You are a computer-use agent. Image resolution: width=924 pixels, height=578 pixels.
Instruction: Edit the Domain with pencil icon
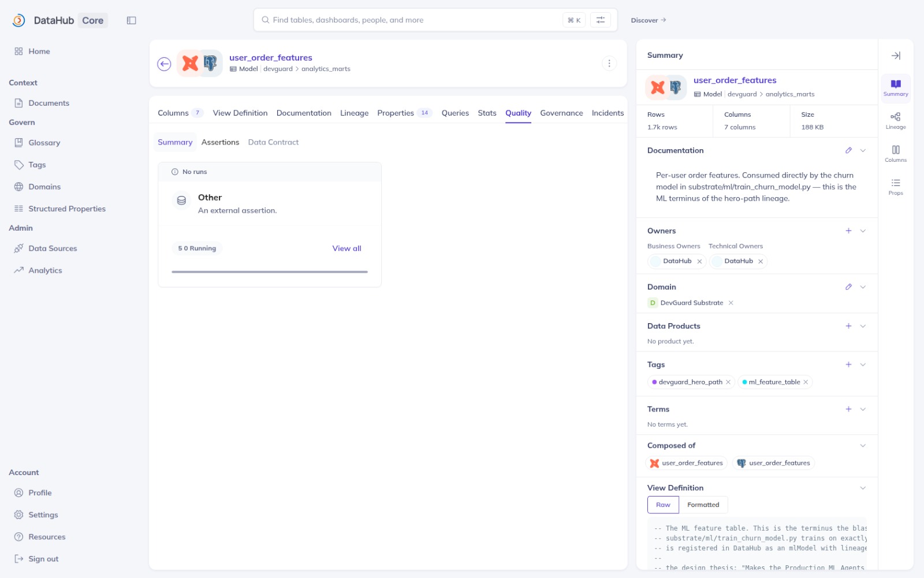point(848,287)
